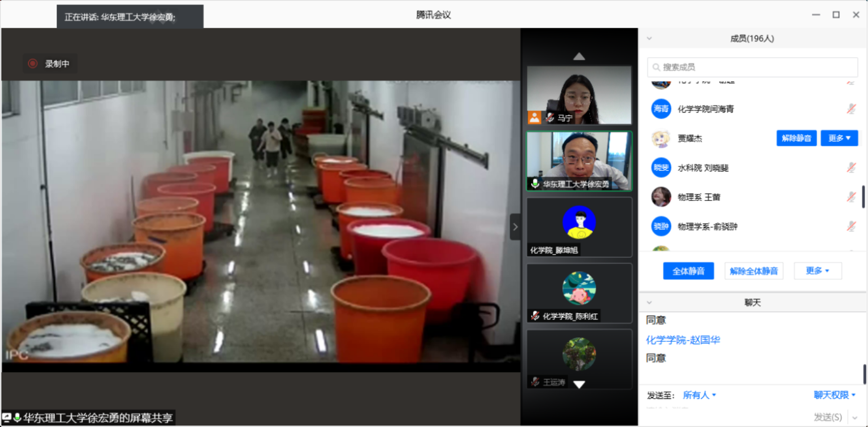Maximize the 腾讯会议 window

(x=836, y=15)
